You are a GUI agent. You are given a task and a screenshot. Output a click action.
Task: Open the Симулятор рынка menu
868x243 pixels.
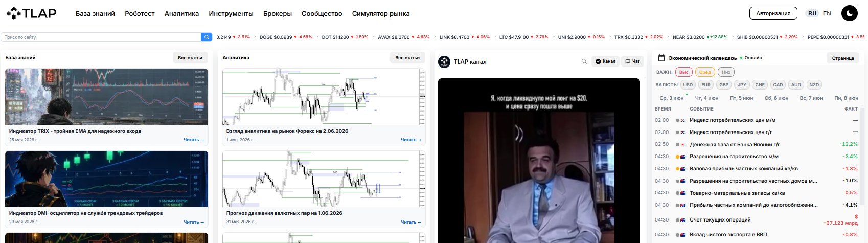(x=381, y=14)
